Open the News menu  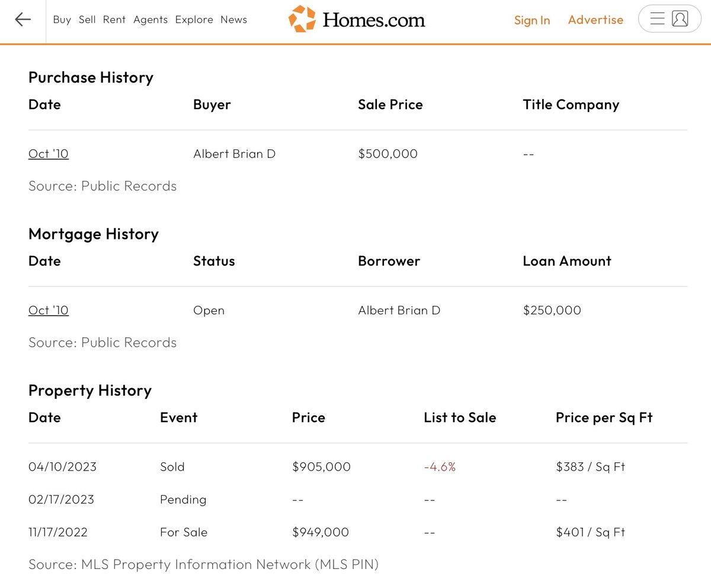[234, 20]
